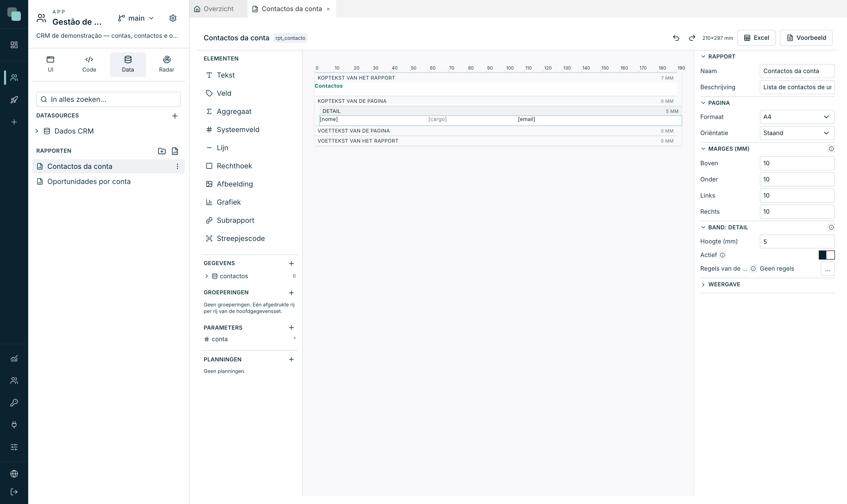Add a new parameter with the plus icon
Screen dimensions: 847x504
pyautogui.click(x=291, y=328)
